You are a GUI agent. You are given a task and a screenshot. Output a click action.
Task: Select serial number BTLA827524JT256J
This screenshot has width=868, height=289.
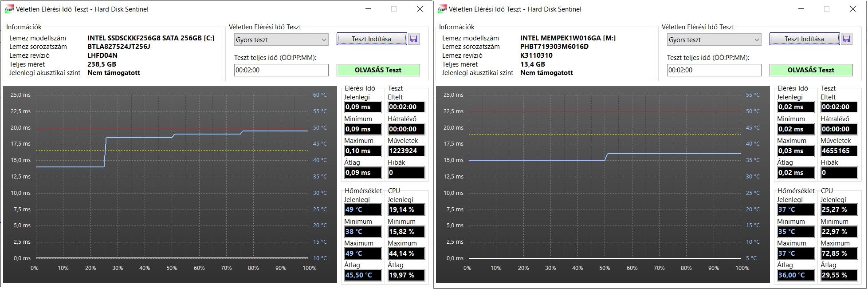[x=119, y=47]
